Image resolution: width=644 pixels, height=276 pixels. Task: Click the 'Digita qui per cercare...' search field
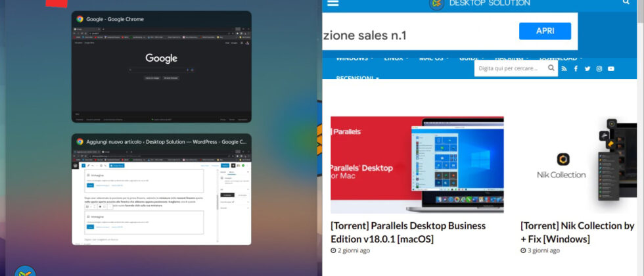(511, 68)
